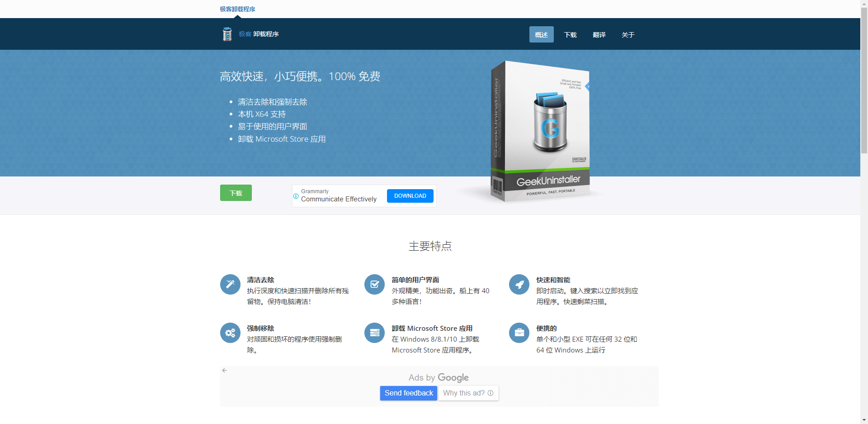Click the back arrow in Google ads panel

click(224, 370)
